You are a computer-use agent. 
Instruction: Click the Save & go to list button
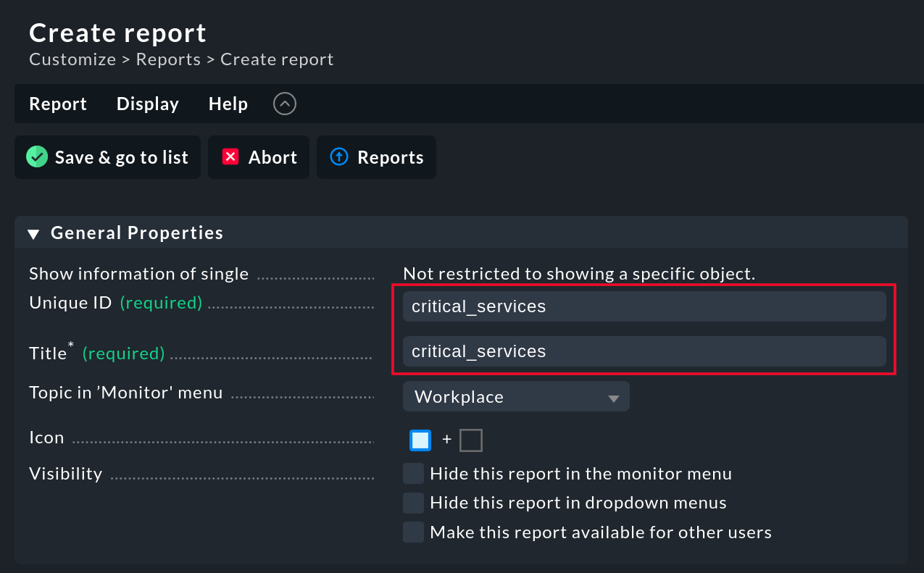[108, 157]
